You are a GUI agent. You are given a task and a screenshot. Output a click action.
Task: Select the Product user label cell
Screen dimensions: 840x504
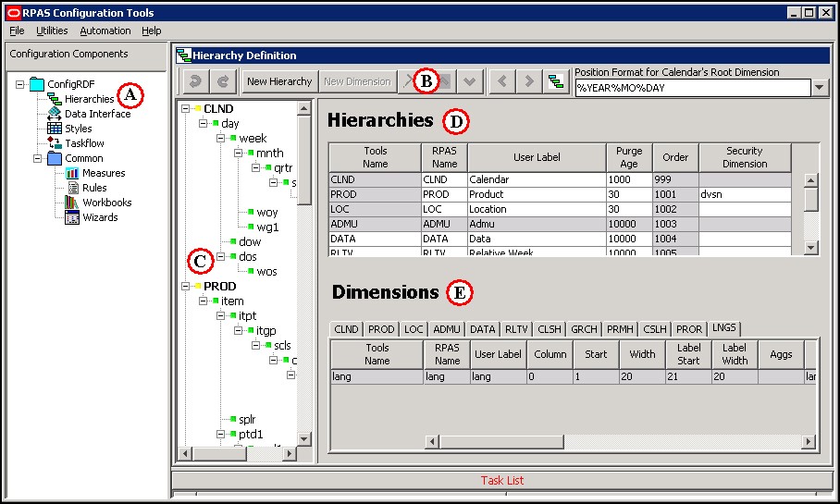click(537, 194)
